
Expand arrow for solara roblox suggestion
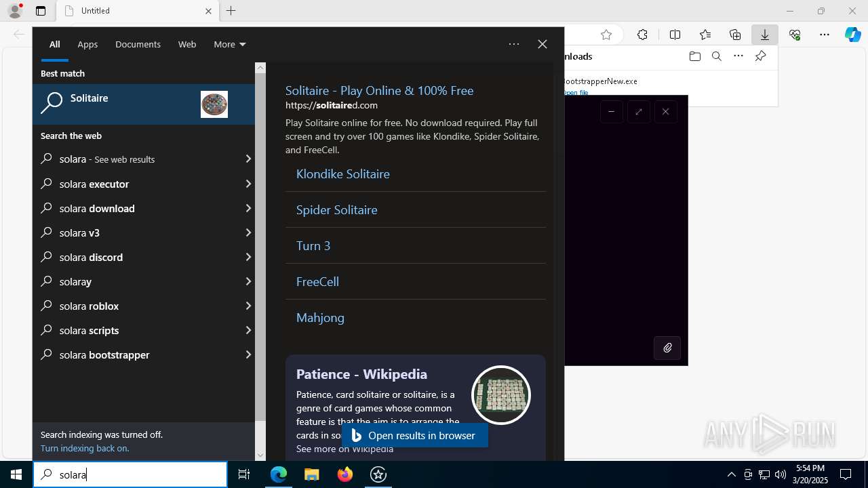248,306
